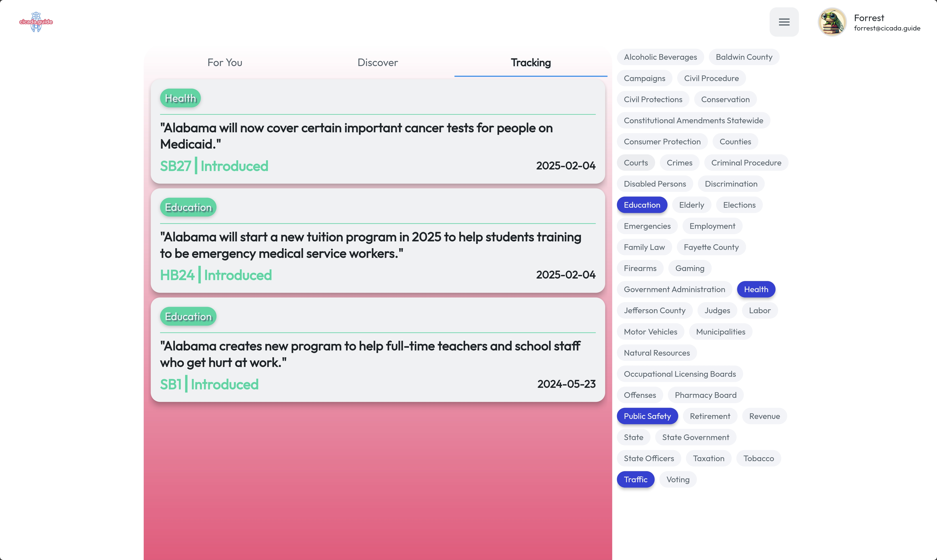Deselect the Education topic filter chip

coord(642,205)
